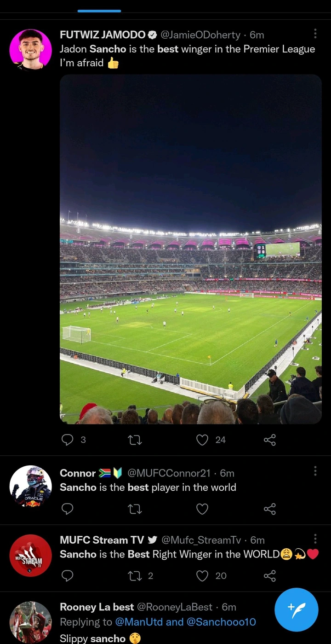Reply to Connor's tweet

point(67,509)
